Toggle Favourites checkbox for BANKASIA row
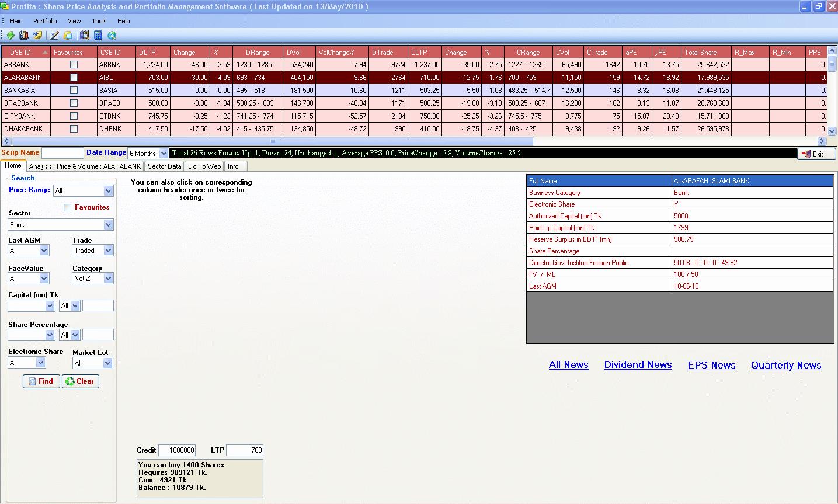This screenshot has height=504, width=838. [74, 91]
